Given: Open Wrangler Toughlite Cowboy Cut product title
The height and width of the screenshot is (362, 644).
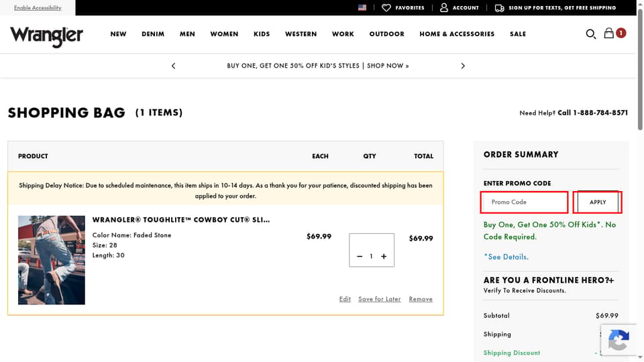Looking at the screenshot, I should click(x=181, y=220).
